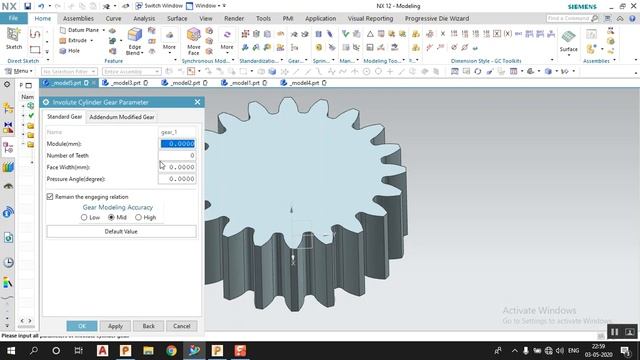
Task: Click OK in gear parameter dialog
Action: pyautogui.click(x=82, y=326)
